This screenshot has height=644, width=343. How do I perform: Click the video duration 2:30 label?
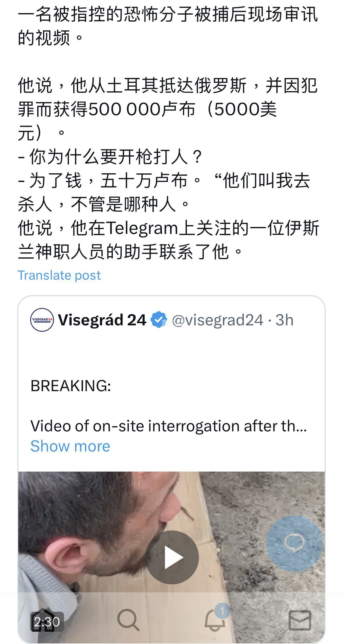[x=47, y=622]
